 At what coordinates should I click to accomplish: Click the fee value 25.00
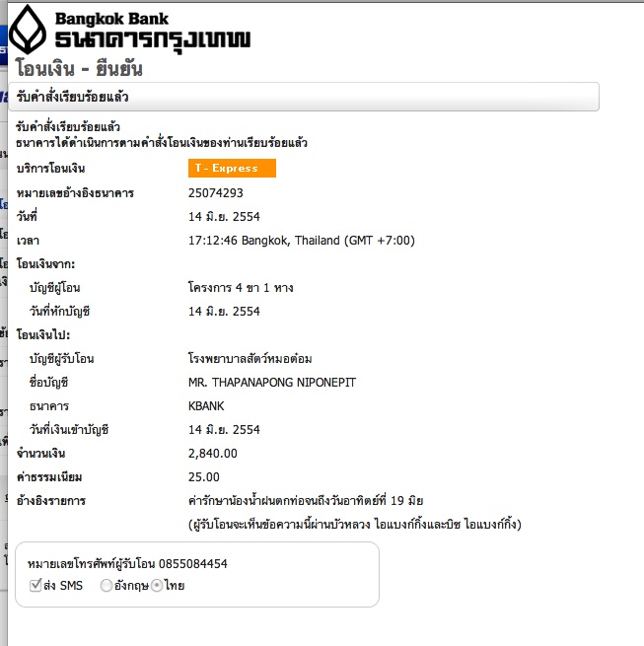click(x=204, y=477)
